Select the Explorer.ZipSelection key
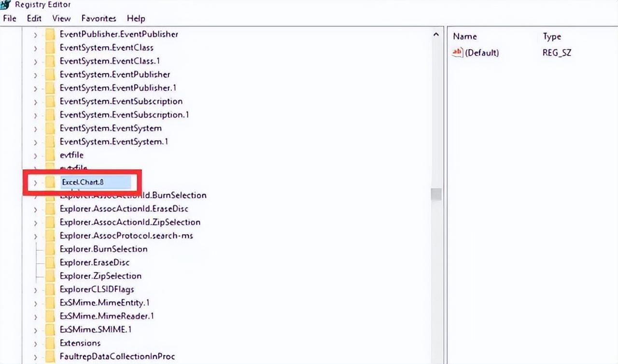 [x=100, y=276]
